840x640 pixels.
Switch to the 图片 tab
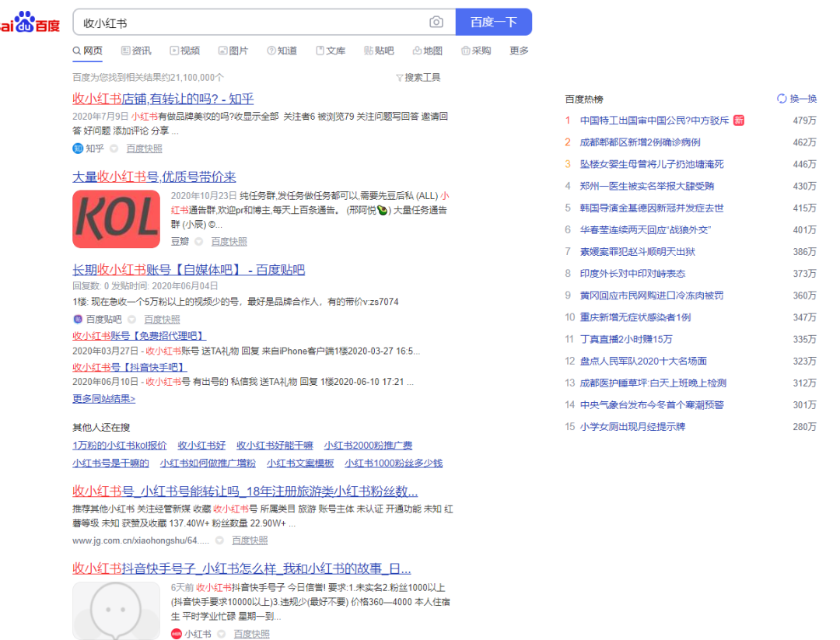tap(233, 51)
